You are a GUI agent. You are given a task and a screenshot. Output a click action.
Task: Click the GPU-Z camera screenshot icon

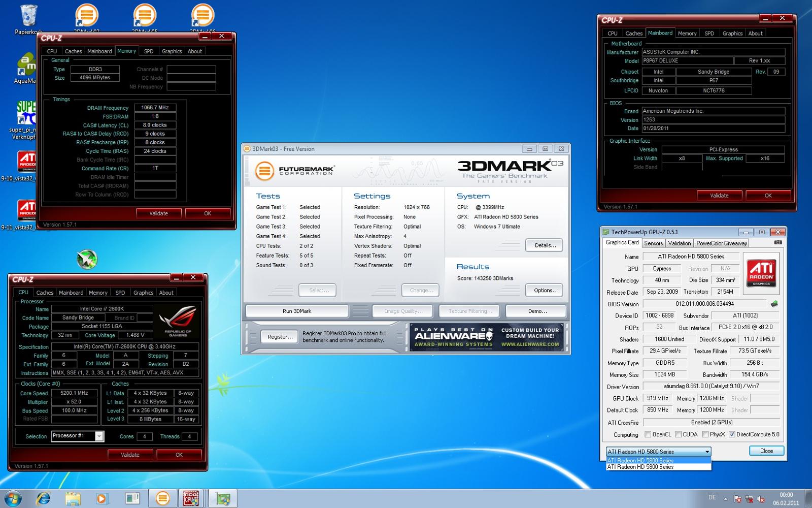777,243
